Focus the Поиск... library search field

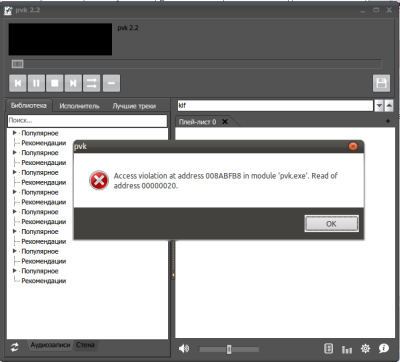click(x=87, y=121)
